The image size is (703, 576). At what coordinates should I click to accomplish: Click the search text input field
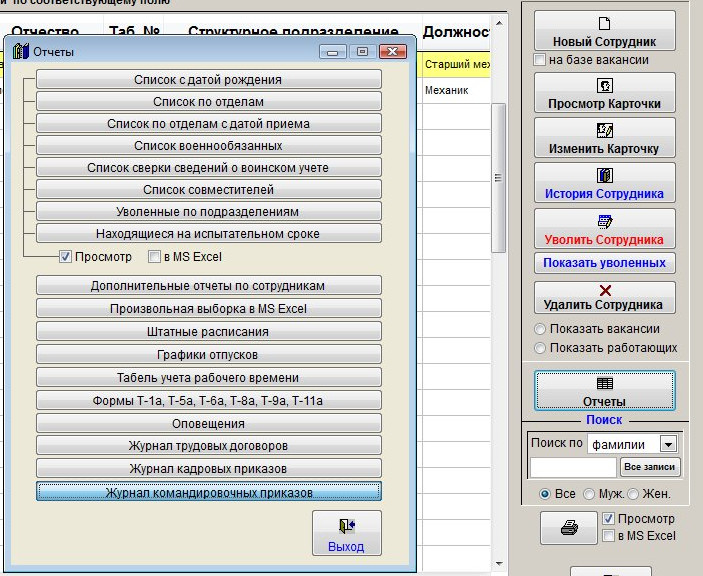tap(573, 468)
